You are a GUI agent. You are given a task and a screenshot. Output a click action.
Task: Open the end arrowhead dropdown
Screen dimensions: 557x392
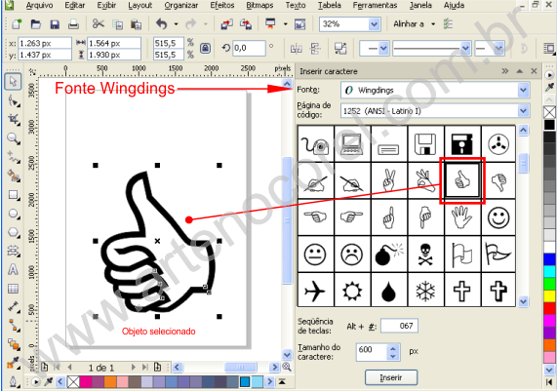pos(498,48)
